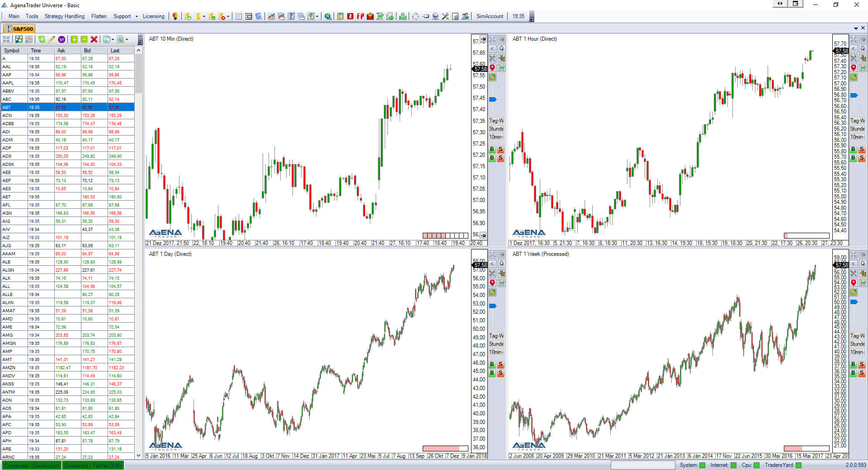Click the magnifier Q icon in 10 Min chart
This screenshot has width=868, height=470.
point(502,49)
